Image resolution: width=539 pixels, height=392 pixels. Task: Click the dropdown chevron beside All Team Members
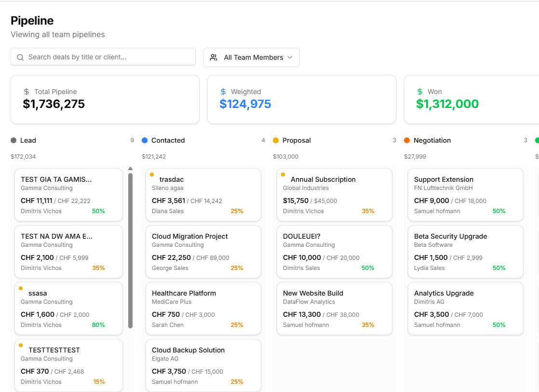click(290, 57)
